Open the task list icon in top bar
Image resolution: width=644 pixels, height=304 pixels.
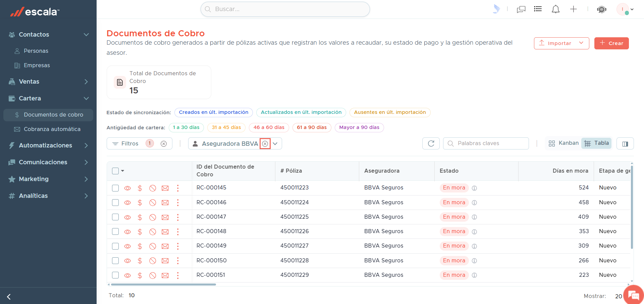pyautogui.click(x=538, y=9)
